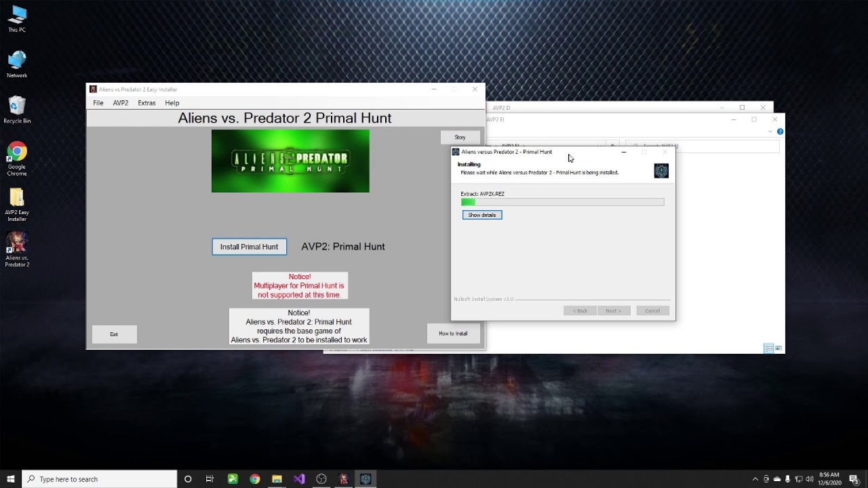868x488 pixels.
Task: Open File Explorer from the taskbar
Action: pos(277,479)
